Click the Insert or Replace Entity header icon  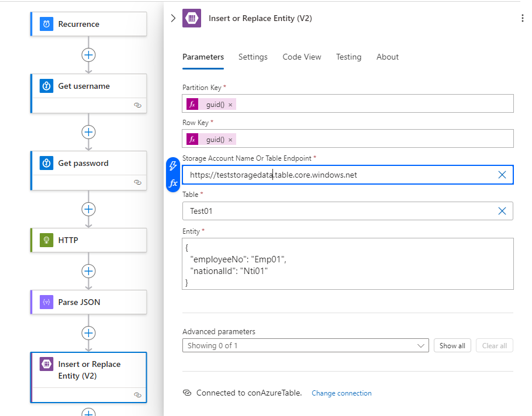[191, 18]
